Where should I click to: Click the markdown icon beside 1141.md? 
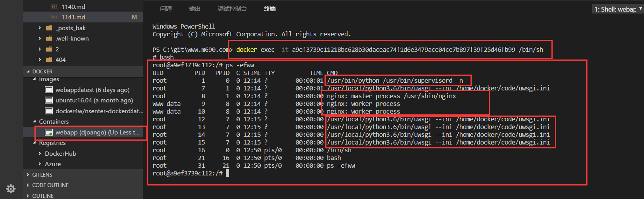pyautogui.click(x=55, y=17)
